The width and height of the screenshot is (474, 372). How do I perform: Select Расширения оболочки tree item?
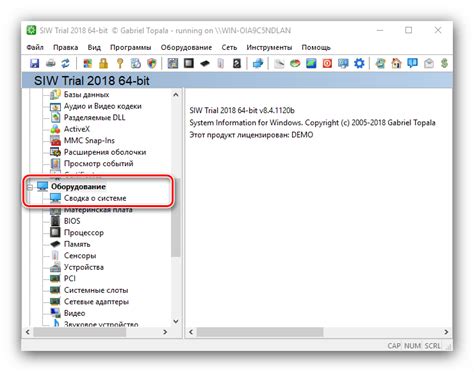[x=105, y=152]
